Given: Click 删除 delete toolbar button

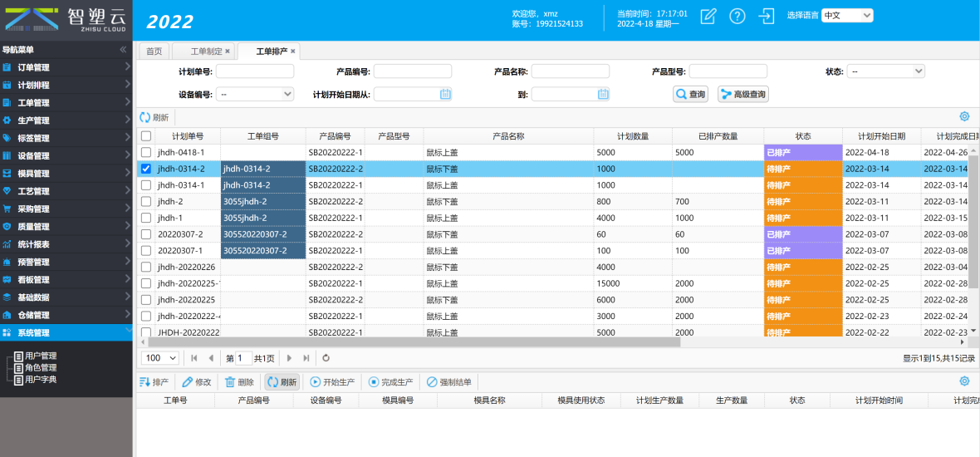Looking at the screenshot, I should pyautogui.click(x=239, y=382).
